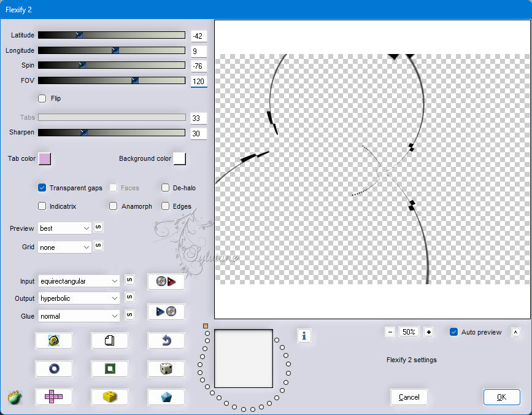Adjust the Latitude slider
Viewport: 532px width, 415px height.
click(112, 35)
